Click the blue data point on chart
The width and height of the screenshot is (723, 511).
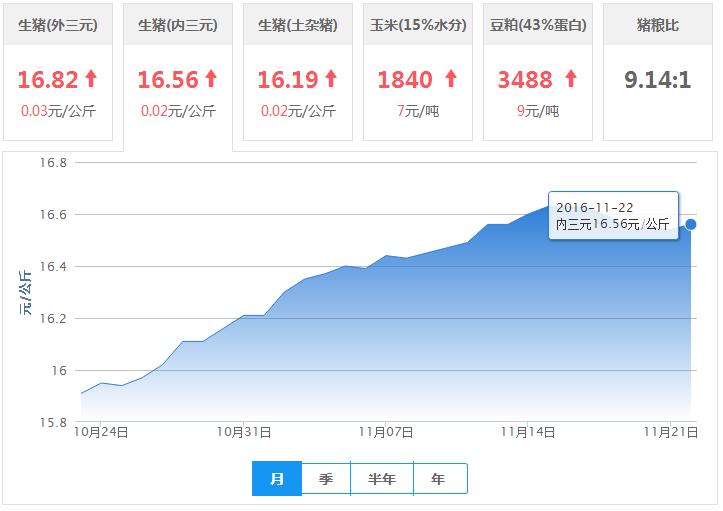click(x=690, y=225)
